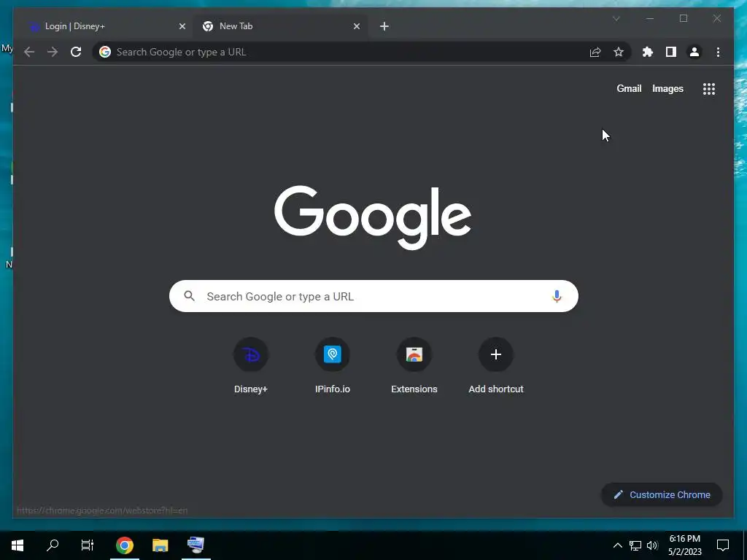The width and height of the screenshot is (747, 560).
Task: Focus the center Google search box
Action: [x=373, y=296]
